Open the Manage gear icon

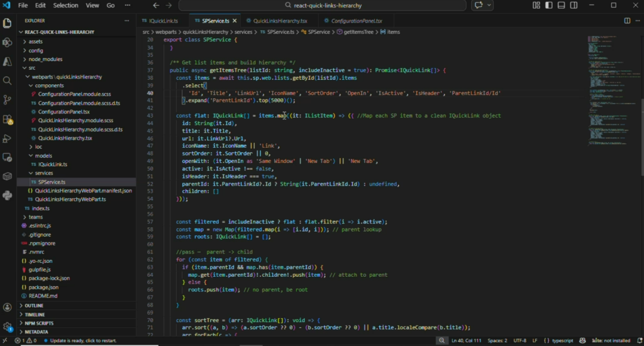click(x=8, y=326)
